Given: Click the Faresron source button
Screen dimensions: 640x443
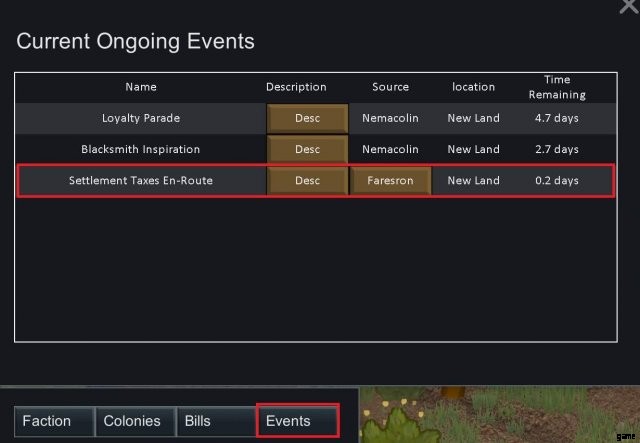Looking at the screenshot, I should click(390, 181).
